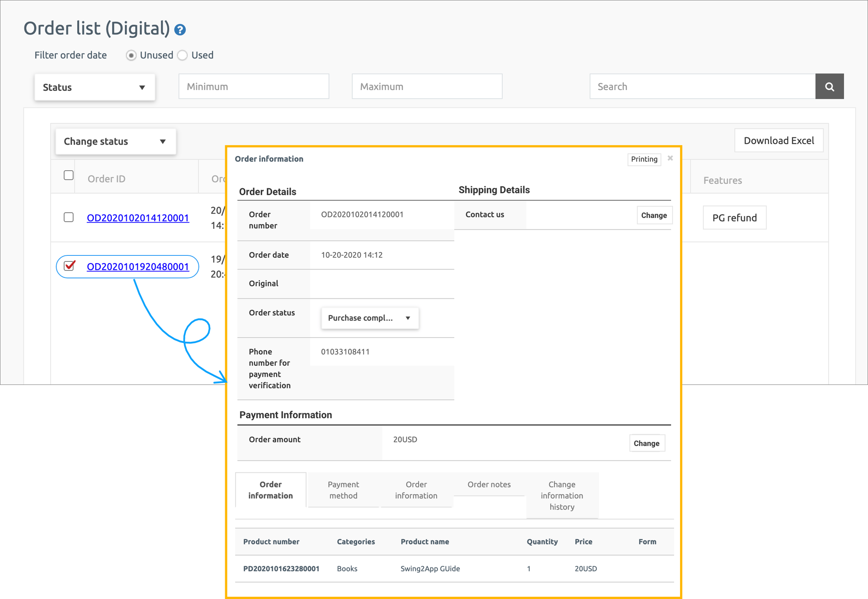Screen dimensions: 868x599
Task: Switch to the Payment method tab
Action: tap(343, 490)
